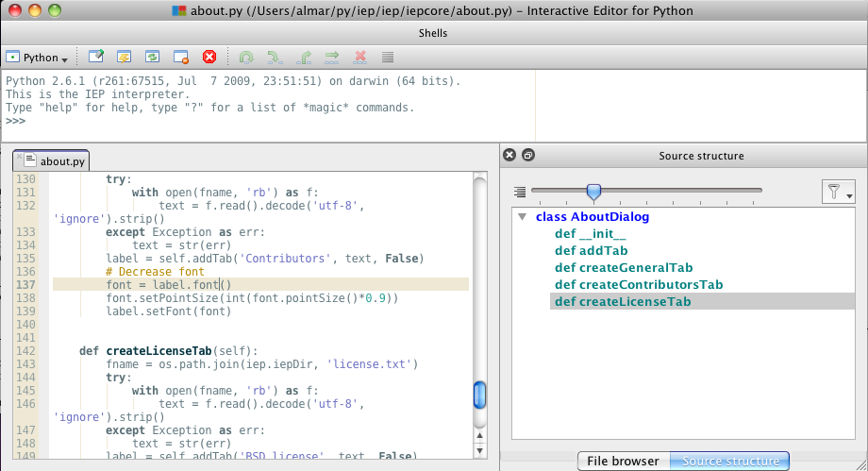
Task: Select def createGeneralTab in the tree
Action: coord(624,268)
